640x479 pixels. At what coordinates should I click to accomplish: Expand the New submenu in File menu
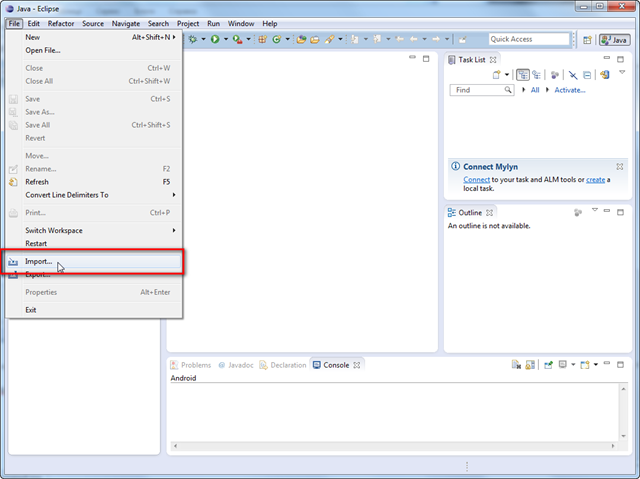tap(94, 37)
